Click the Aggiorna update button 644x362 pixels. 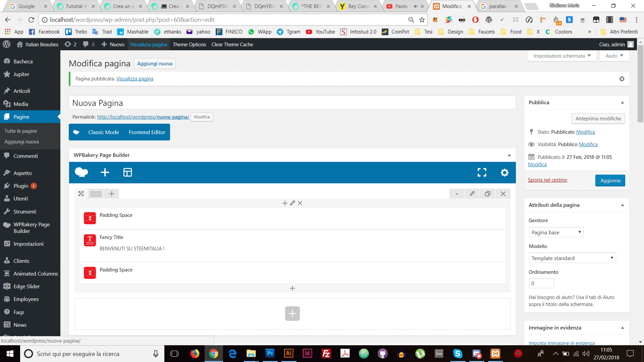[x=610, y=180]
